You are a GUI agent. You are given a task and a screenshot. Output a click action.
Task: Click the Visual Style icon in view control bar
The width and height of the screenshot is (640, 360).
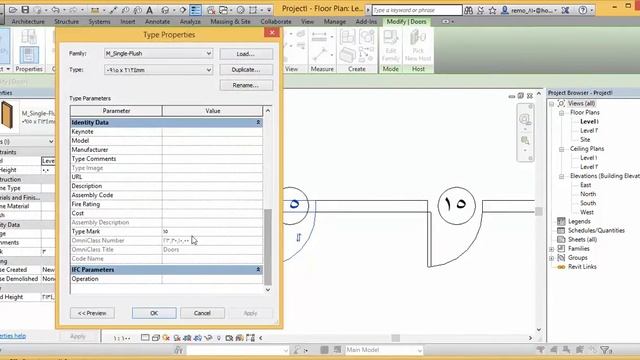[x=156, y=338]
